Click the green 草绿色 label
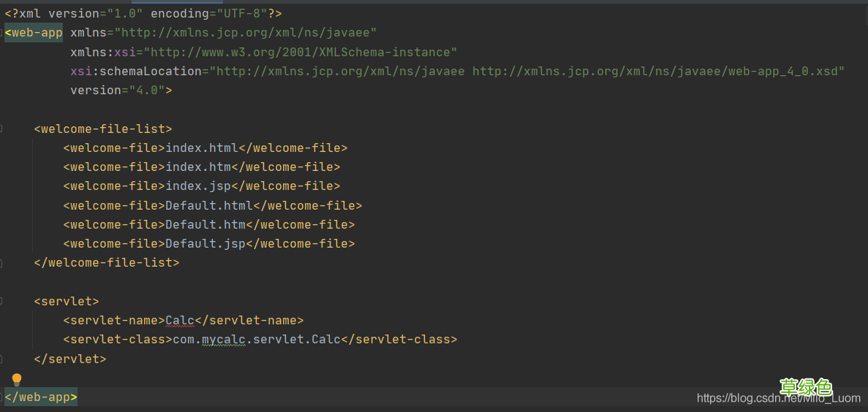This screenshot has width=868, height=412. 806,386
